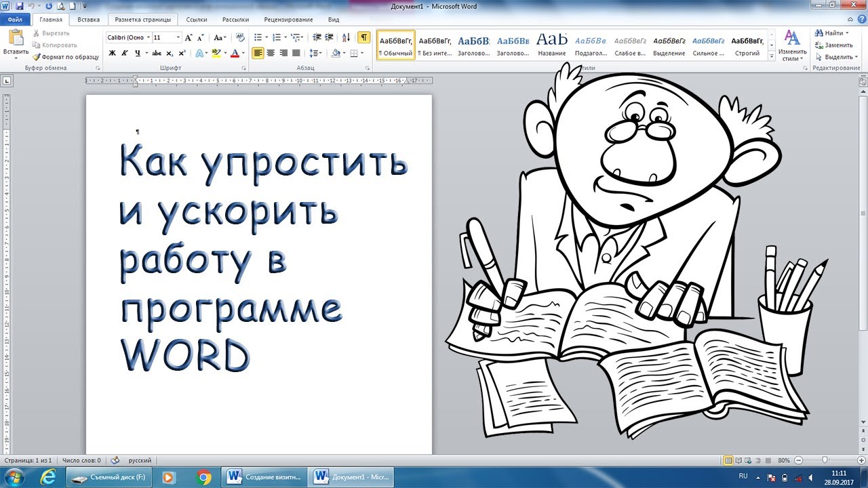Toggle subscript x₂ formatting

170,53
